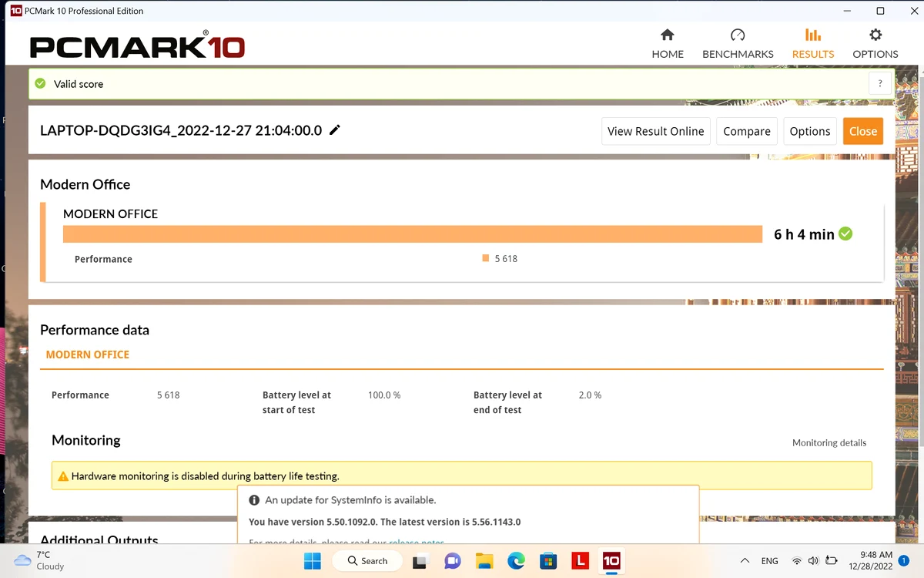The width and height of the screenshot is (924, 578).
Task: Expand the system tray hidden icons chevron
Action: (x=745, y=560)
